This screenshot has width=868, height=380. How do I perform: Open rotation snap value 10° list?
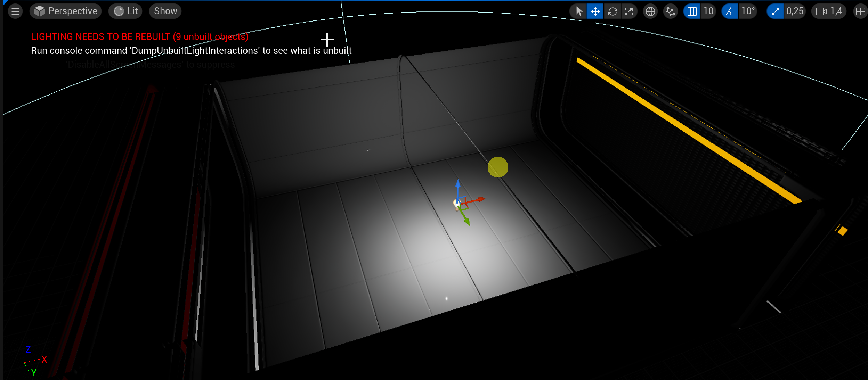click(748, 11)
